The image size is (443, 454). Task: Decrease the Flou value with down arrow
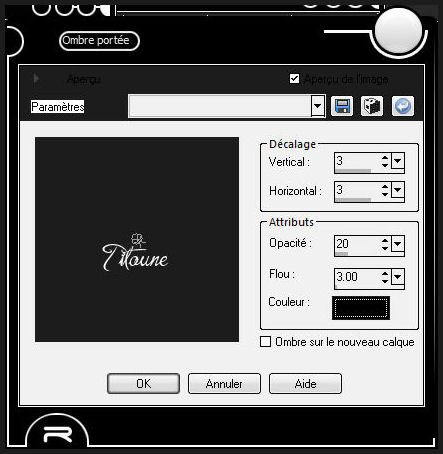click(x=385, y=281)
